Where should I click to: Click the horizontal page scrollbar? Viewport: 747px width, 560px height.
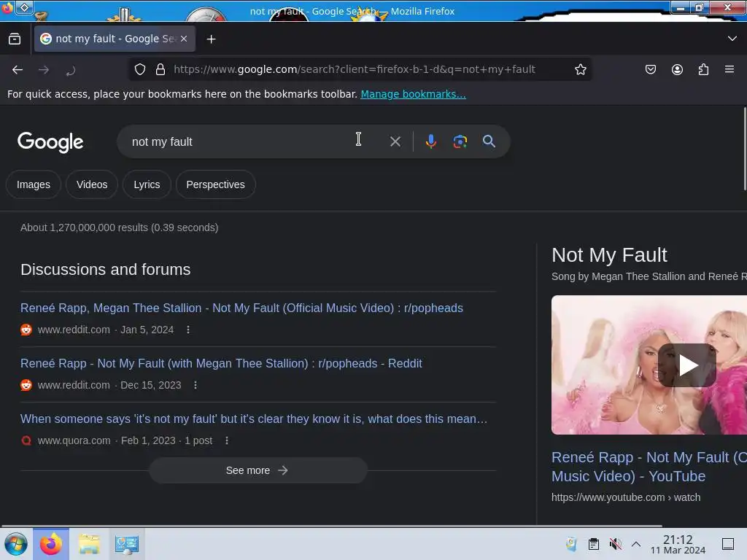331,526
